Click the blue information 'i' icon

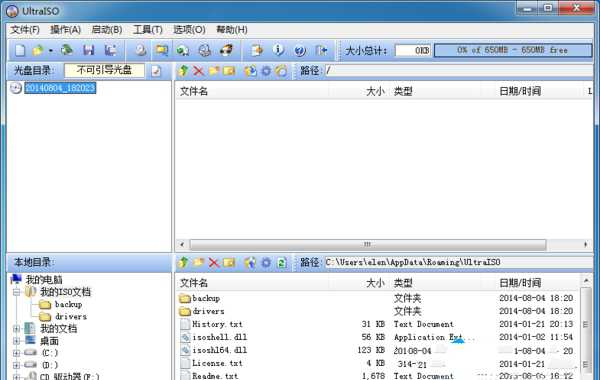point(278,50)
